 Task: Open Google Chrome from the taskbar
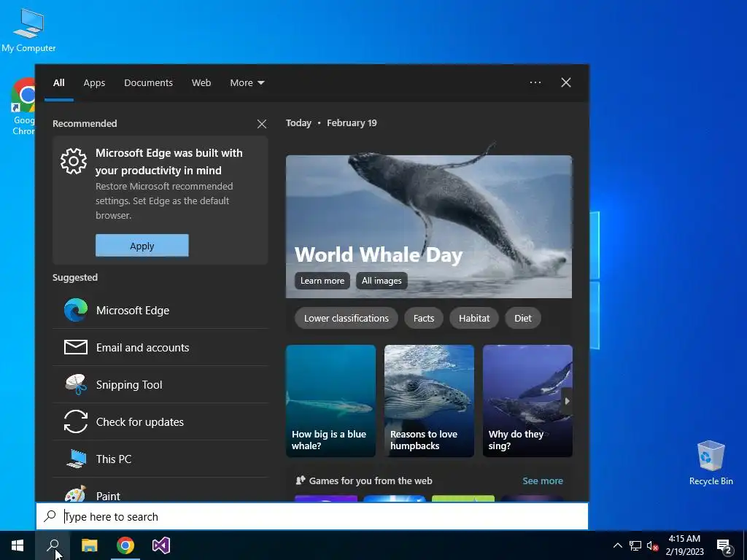point(125,545)
